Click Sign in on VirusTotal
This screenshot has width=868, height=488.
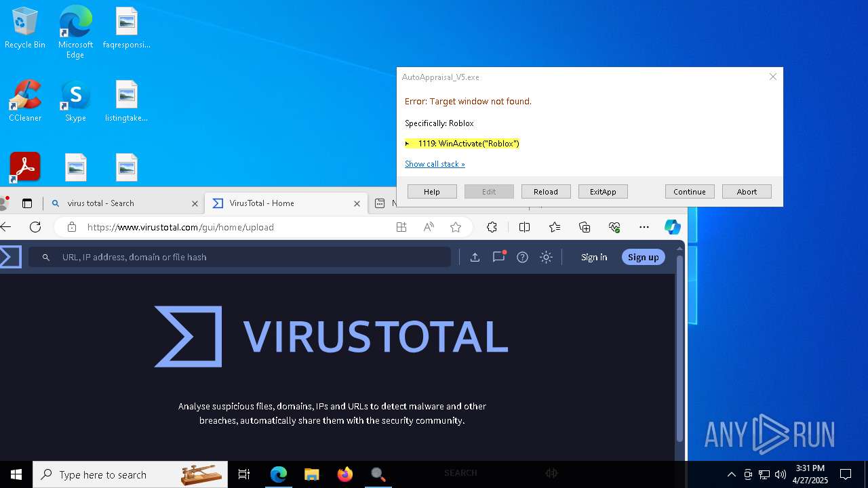click(x=594, y=257)
